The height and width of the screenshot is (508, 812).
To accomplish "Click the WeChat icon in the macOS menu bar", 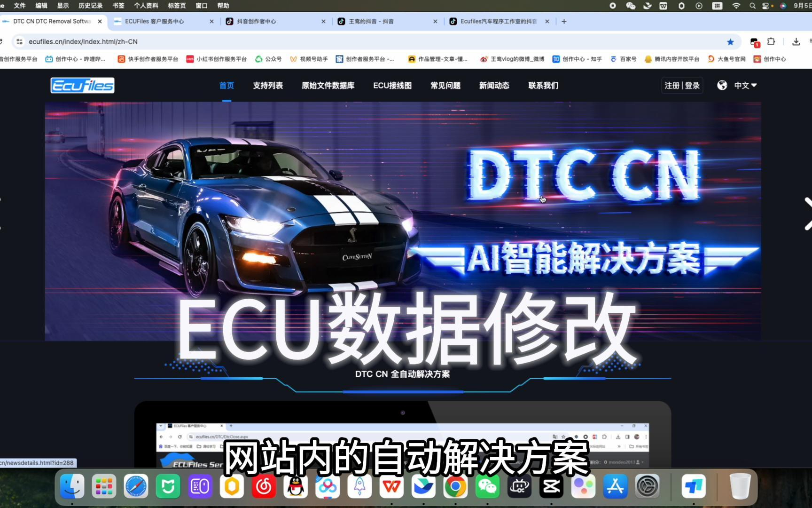I will [x=631, y=6].
